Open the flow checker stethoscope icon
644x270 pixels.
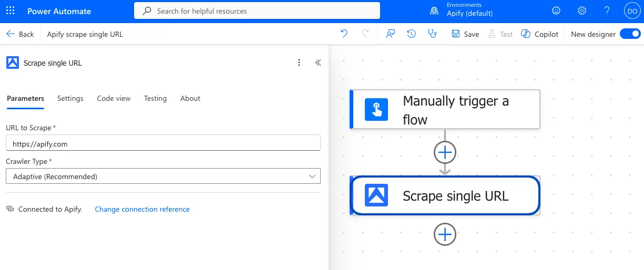(433, 34)
